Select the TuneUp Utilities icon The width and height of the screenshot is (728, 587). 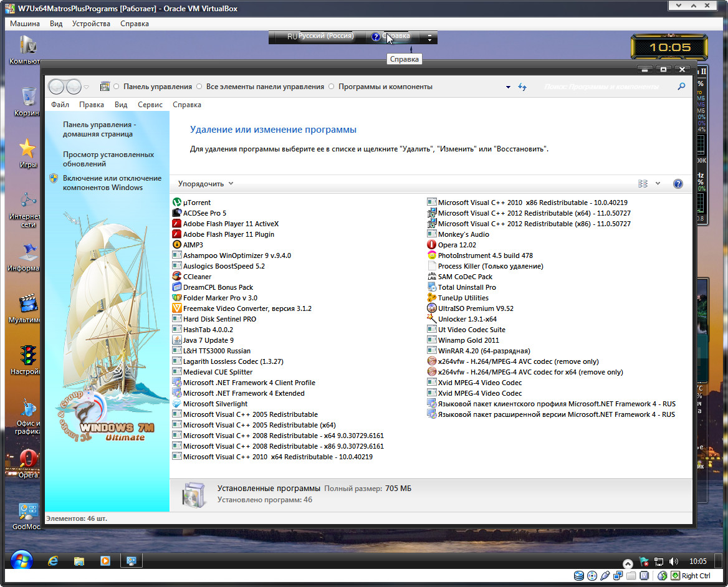pyautogui.click(x=431, y=298)
